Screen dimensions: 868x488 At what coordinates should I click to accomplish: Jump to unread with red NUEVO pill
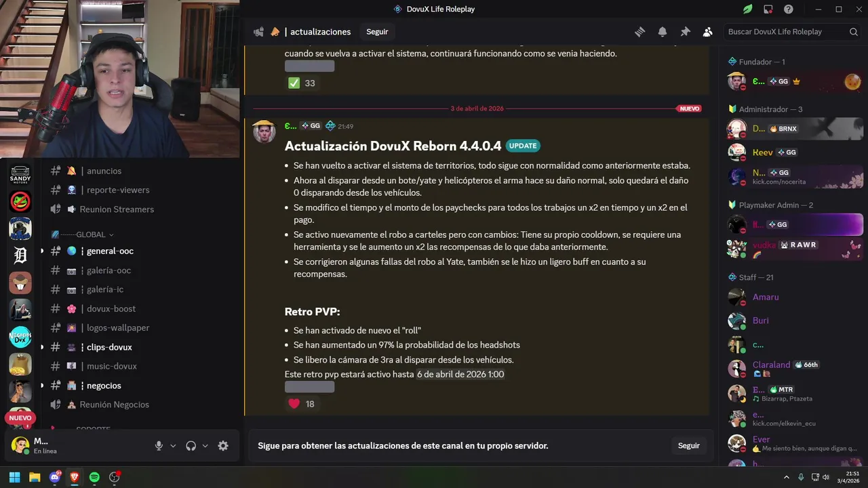(20, 418)
